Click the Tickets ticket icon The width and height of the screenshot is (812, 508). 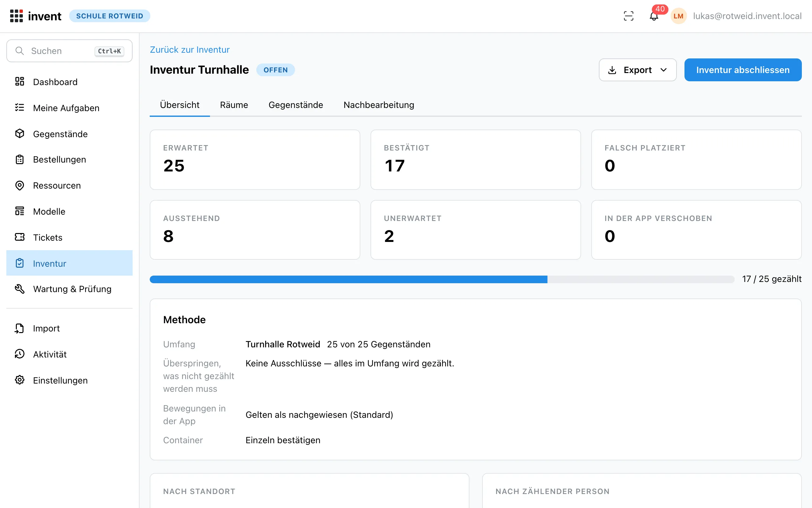19,237
